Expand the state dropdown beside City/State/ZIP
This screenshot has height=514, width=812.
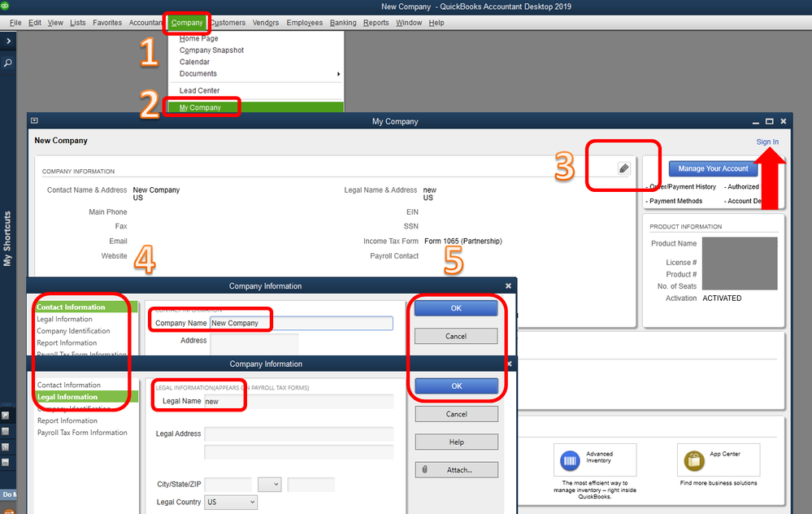coord(269,485)
